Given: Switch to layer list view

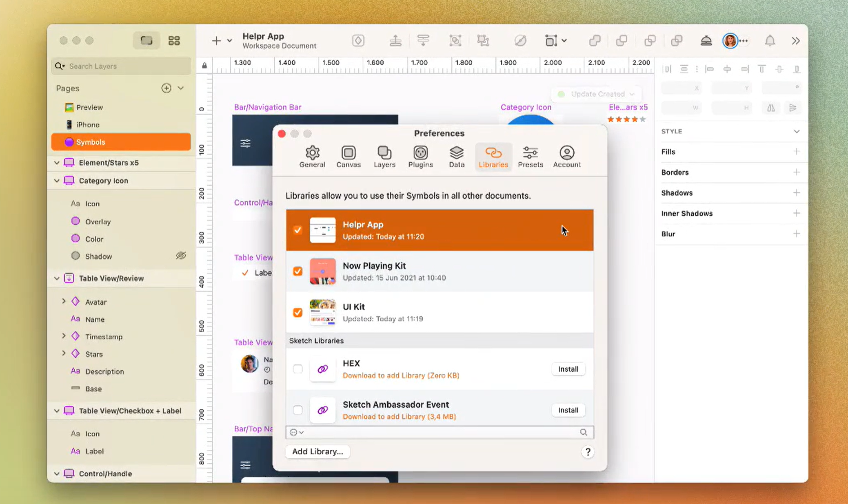Looking at the screenshot, I should click(x=147, y=40).
